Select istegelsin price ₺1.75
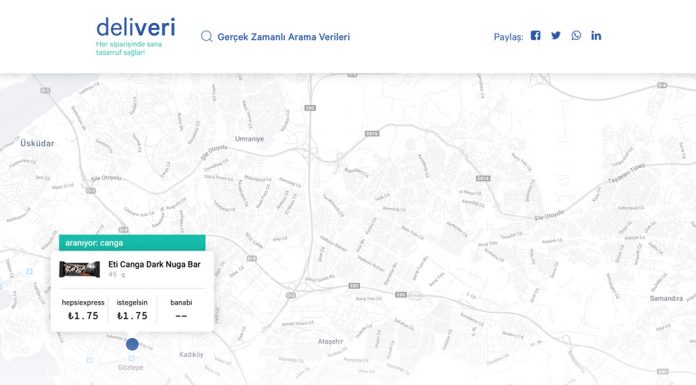Image resolution: width=696 pixels, height=385 pixels. coord(132,316)
